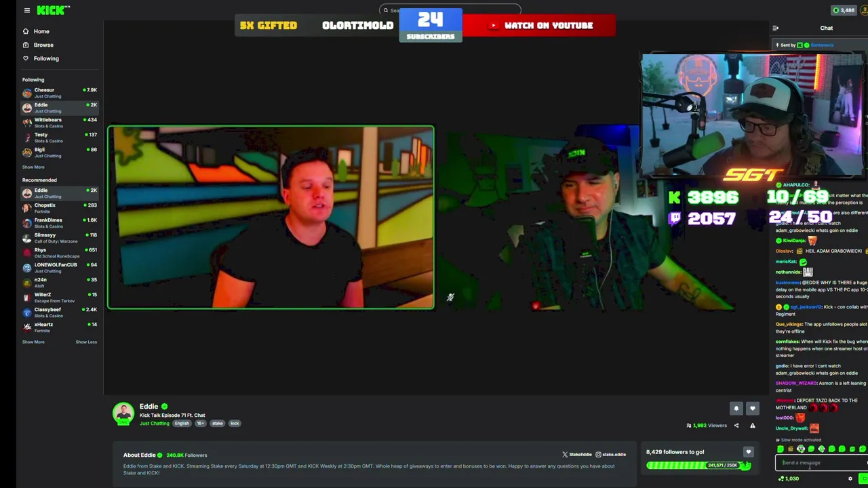Expand Following list with Show More
The height and width of the screenshot is (488, 868).
pyautogui.click(x=33, y=167)
